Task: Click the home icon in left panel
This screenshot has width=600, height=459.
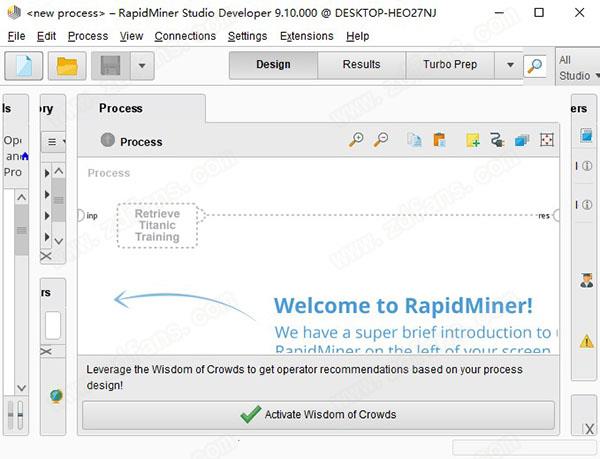Action: point(25,155)
